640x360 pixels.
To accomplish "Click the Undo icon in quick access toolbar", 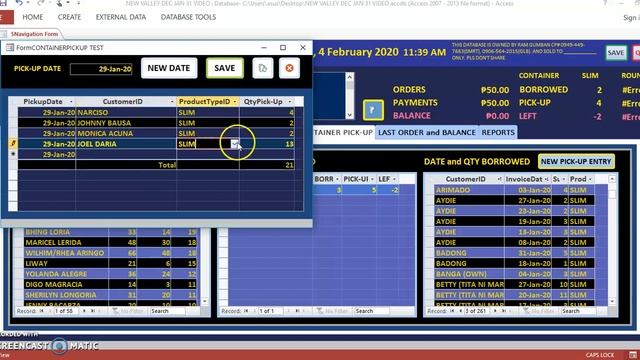I will (x=19, y=3).
